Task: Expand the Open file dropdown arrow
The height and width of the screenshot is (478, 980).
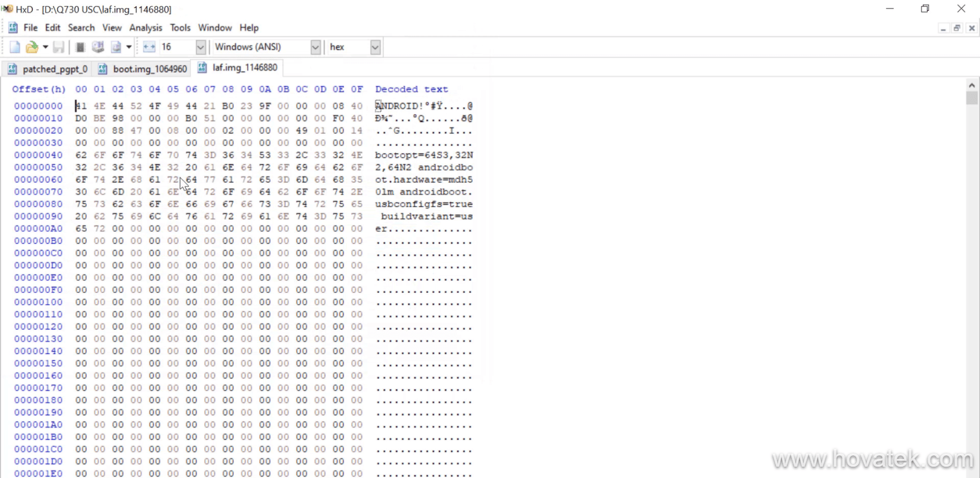Action: tap(45, 47)
